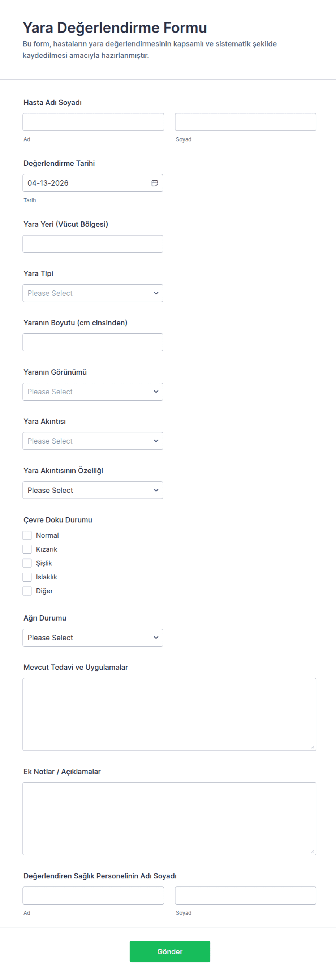Click the Mevcut Tedavi ve Uygulamalar textarea
Viewport: 336px width, 980px height.
click(x=169, y=714)
